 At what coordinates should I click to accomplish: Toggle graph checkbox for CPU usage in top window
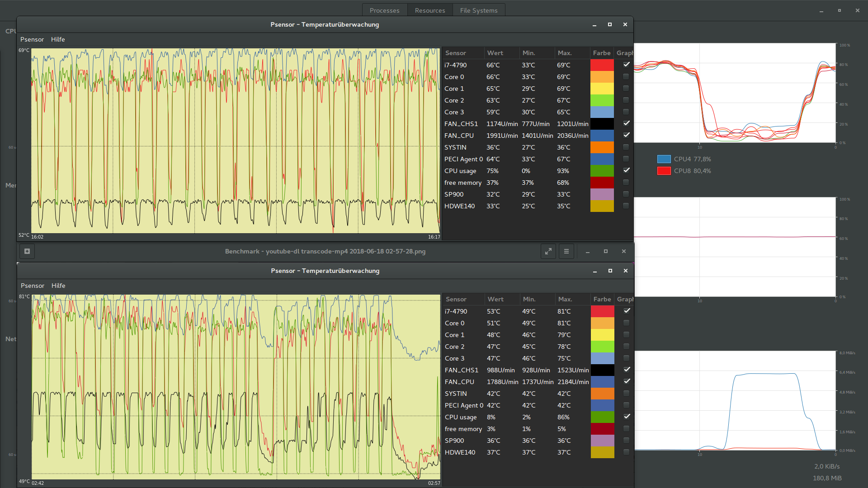coord(626,170)
